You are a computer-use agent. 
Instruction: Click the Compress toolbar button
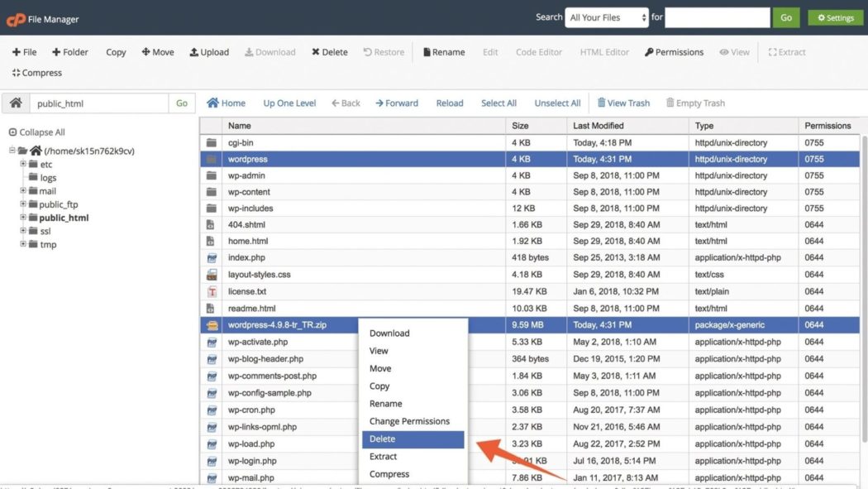click(36, 73)
